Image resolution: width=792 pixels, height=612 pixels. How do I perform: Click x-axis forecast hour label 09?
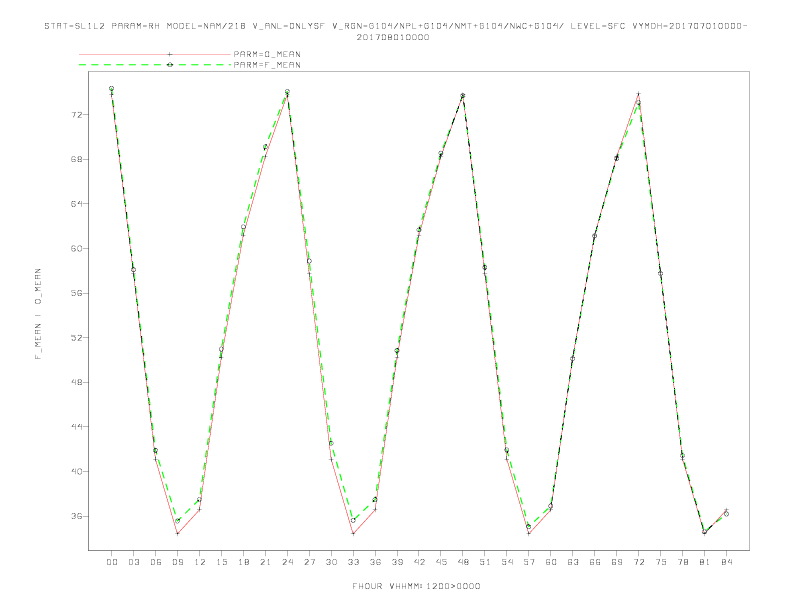[x=177, y=562]
